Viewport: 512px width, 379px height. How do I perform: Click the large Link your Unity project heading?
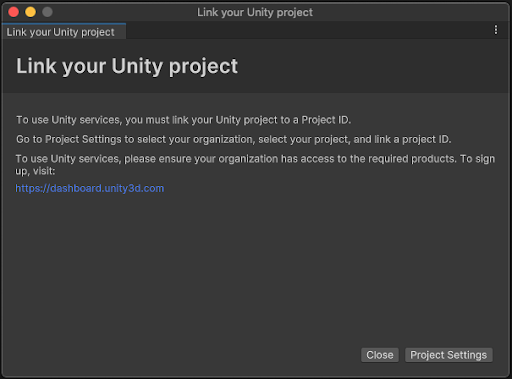tap(127, 66)
